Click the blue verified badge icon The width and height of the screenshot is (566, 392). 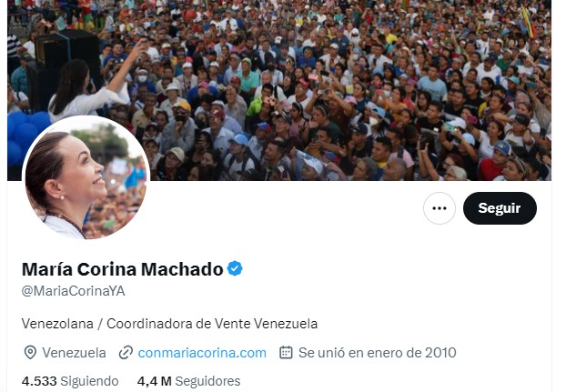(235, 268)
